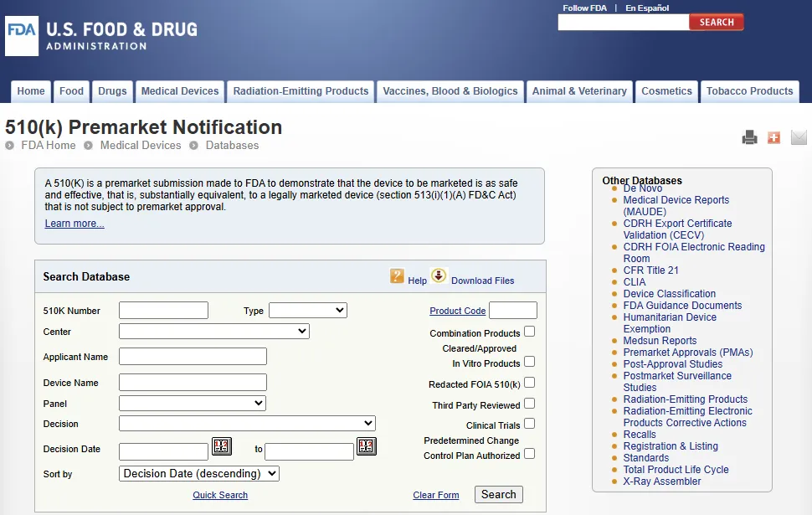The height and width of the screenshot is (515, 812).
Task: Open the Drugs tab
Action: 112,91
